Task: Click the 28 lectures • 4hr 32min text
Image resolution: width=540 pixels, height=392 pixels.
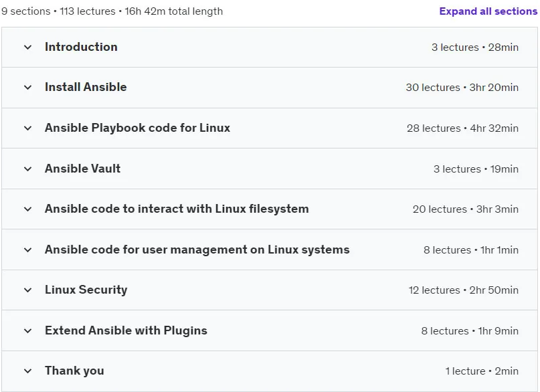Action: pos(462,128)
